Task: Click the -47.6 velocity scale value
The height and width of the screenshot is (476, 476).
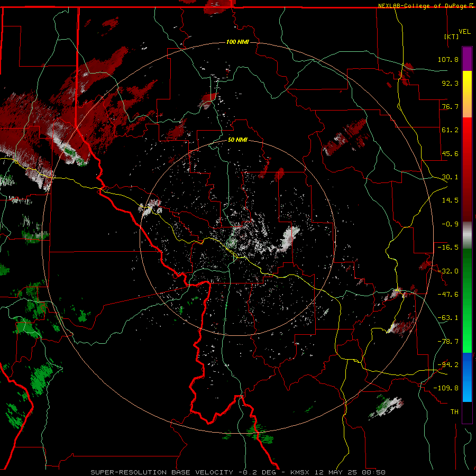Action: click(448, 295)
